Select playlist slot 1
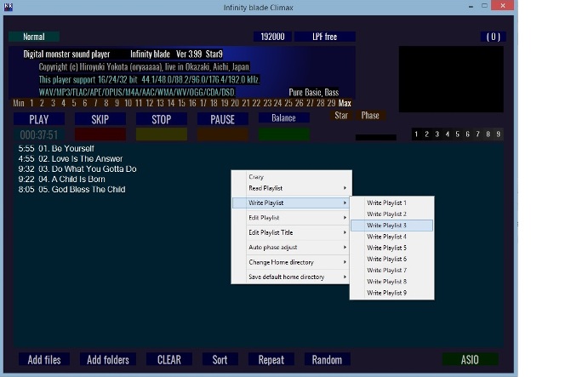The width and height of the screenshot is (588, 377). coord(416,134)
